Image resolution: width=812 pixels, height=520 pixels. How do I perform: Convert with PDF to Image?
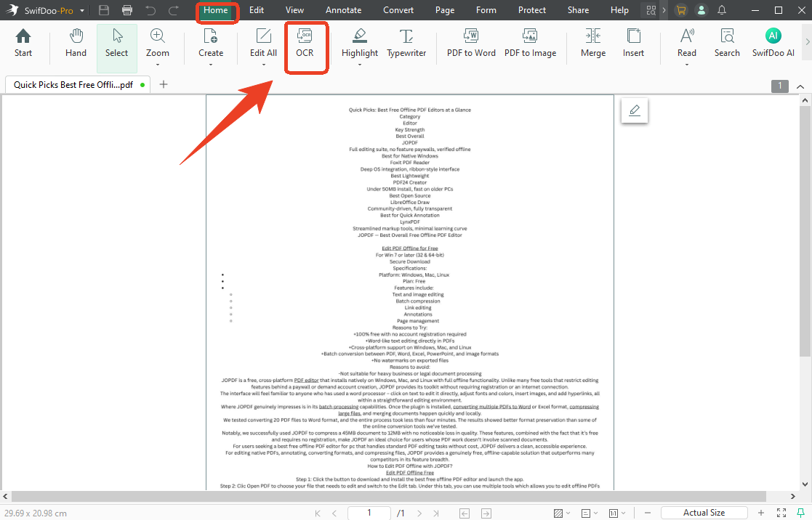point(530,44)
